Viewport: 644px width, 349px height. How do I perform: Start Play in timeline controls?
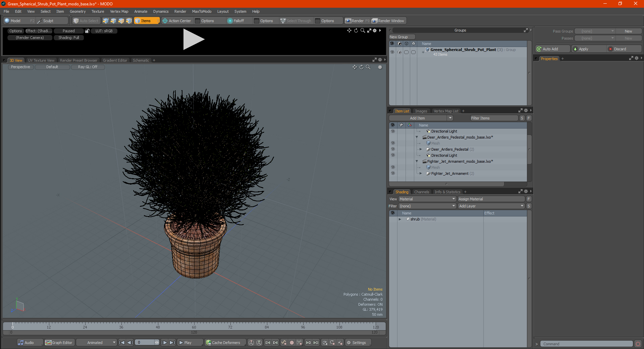tap(190, 343)
